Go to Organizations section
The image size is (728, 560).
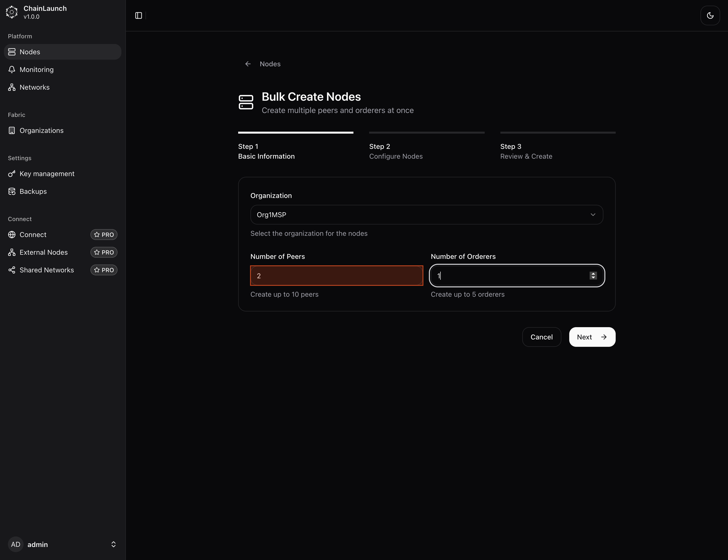41,131
